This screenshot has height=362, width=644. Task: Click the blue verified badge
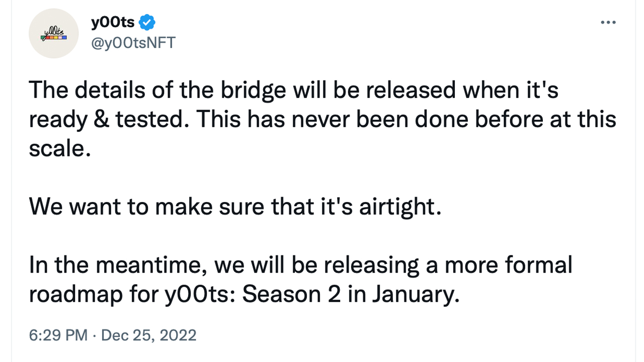point(147,22)
